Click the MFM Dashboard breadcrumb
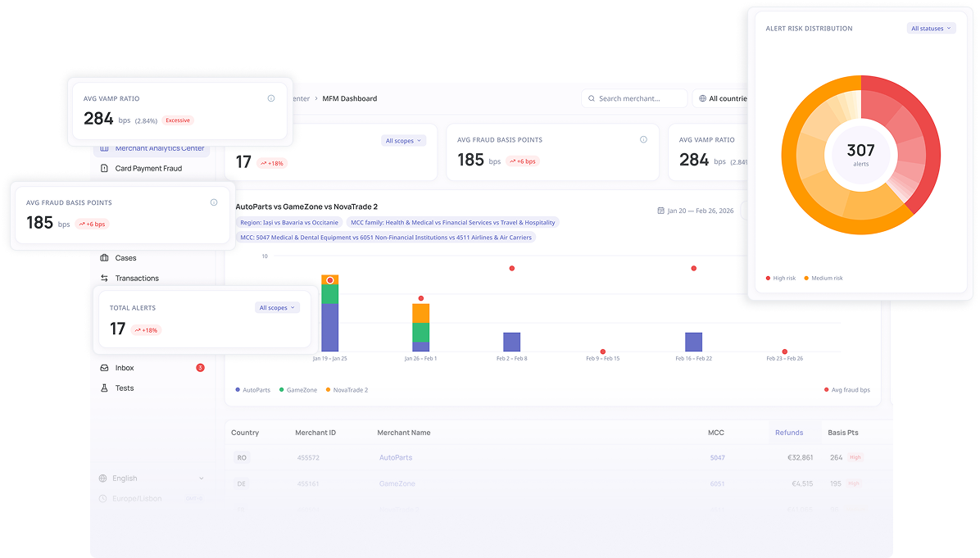The width and height of the screenshot is (980, 558). pyautogui.click(x=349, y=98)
